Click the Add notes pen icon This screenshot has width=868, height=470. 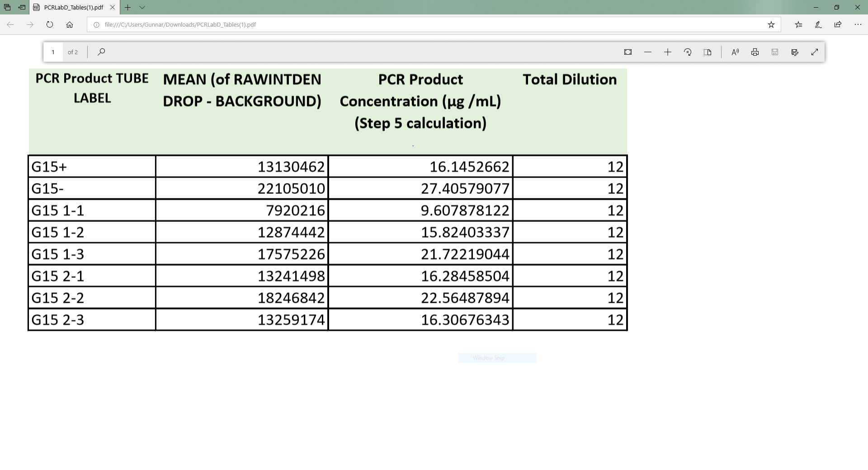[818, 24]
